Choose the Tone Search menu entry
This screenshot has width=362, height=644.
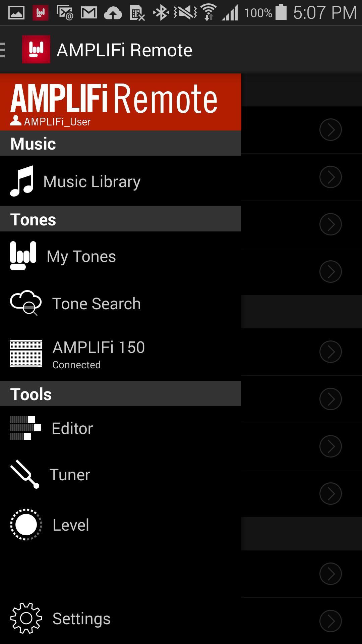pos(121,303)
